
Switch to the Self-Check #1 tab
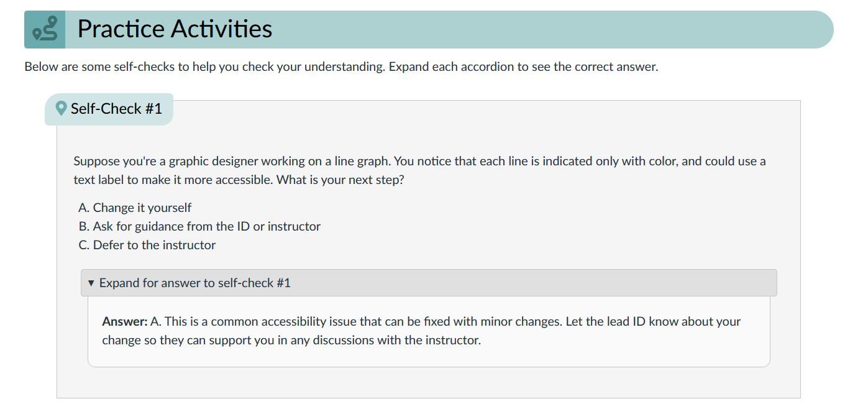pyautogui.click(x=109, y=108)
